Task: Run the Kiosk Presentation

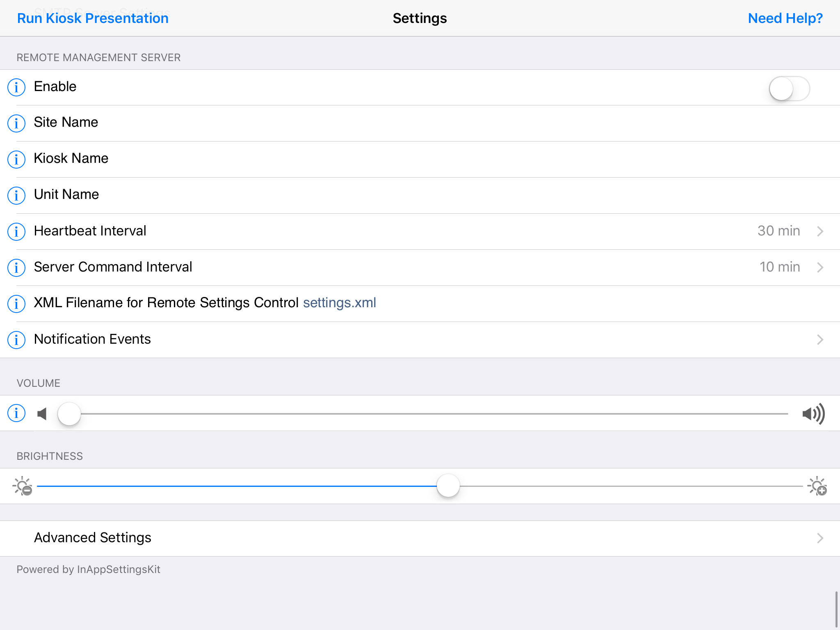Action: pos(93,18)
